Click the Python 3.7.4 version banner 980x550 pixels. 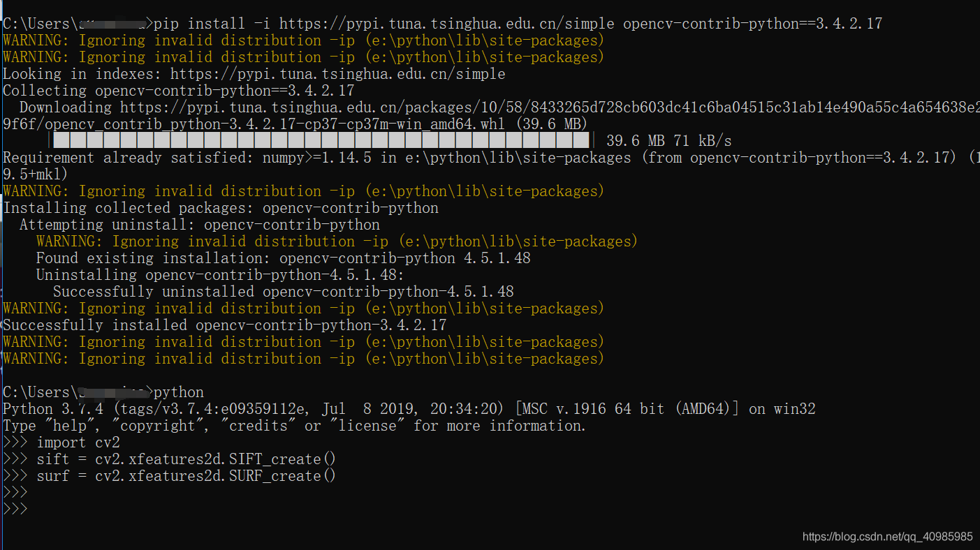tap(409, 408)
